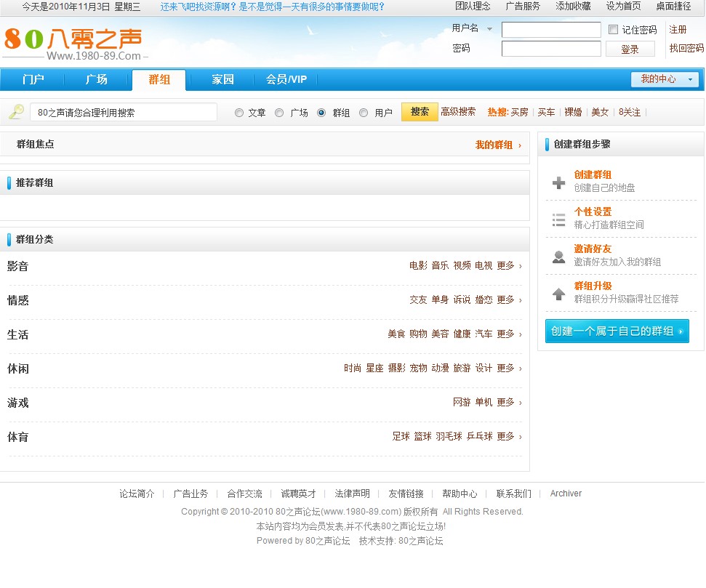Image resolution: width=706 pixels, height=588 pixels.
Task: Expand 更多 in the 生活 category
Action: (509, 334)
